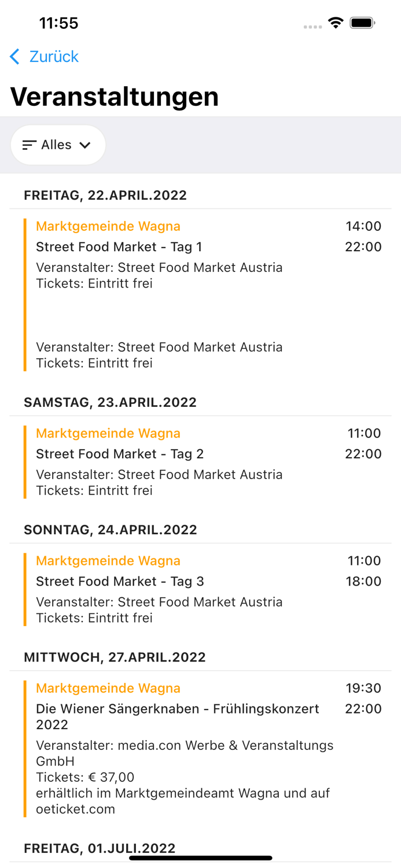Click the orange stripe next to the Sängerknaben concert

(24, 746)
